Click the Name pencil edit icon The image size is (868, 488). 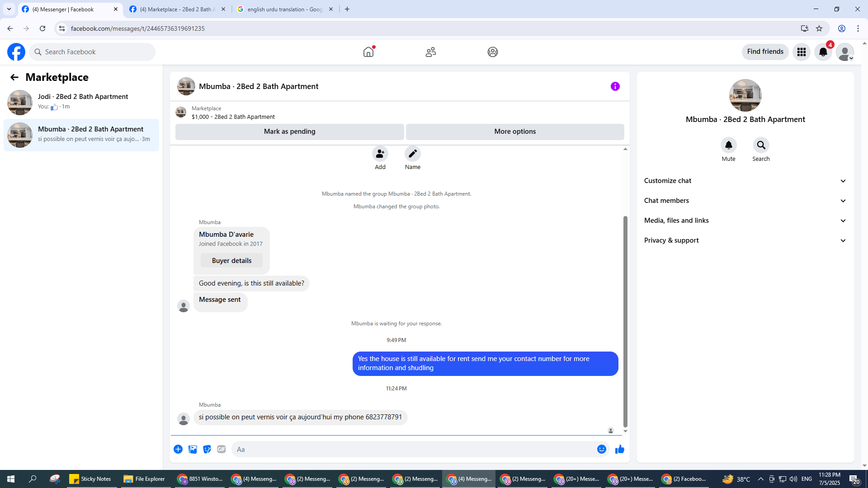pyautogui.click(x=412, y=154)
